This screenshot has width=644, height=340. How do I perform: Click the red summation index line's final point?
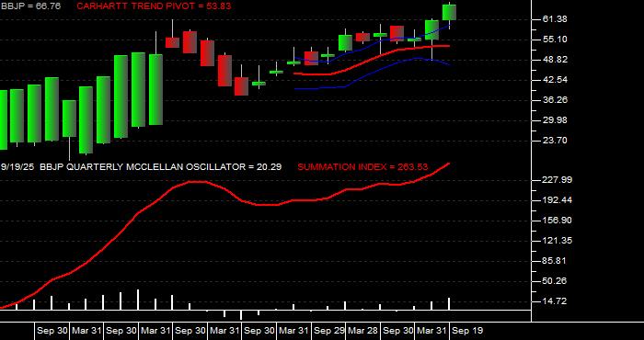coord(449,164)
